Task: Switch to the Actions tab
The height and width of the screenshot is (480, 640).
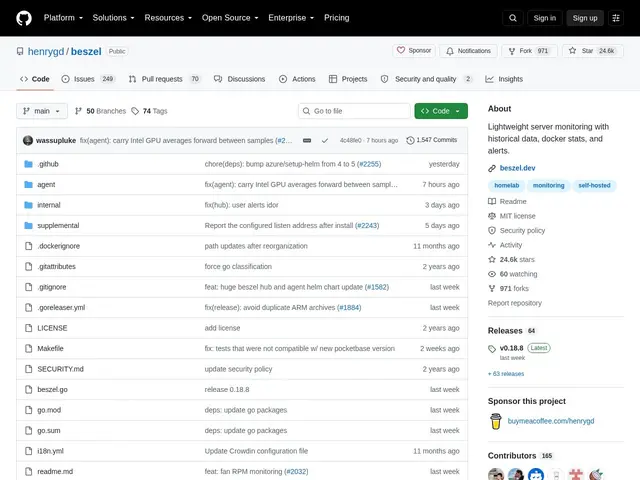Action: point(297,79)
